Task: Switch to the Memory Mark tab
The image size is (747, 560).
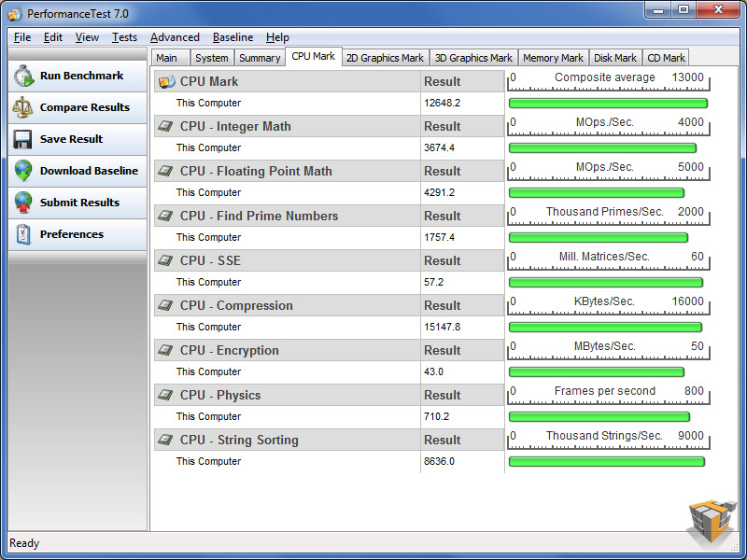Action: (x=553, y=58)
